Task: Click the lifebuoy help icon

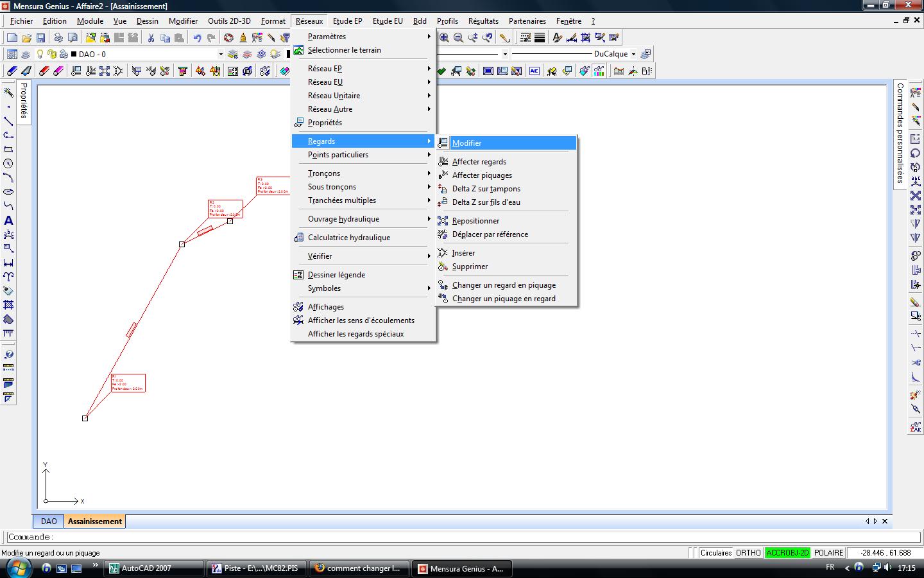Action: 228,38
